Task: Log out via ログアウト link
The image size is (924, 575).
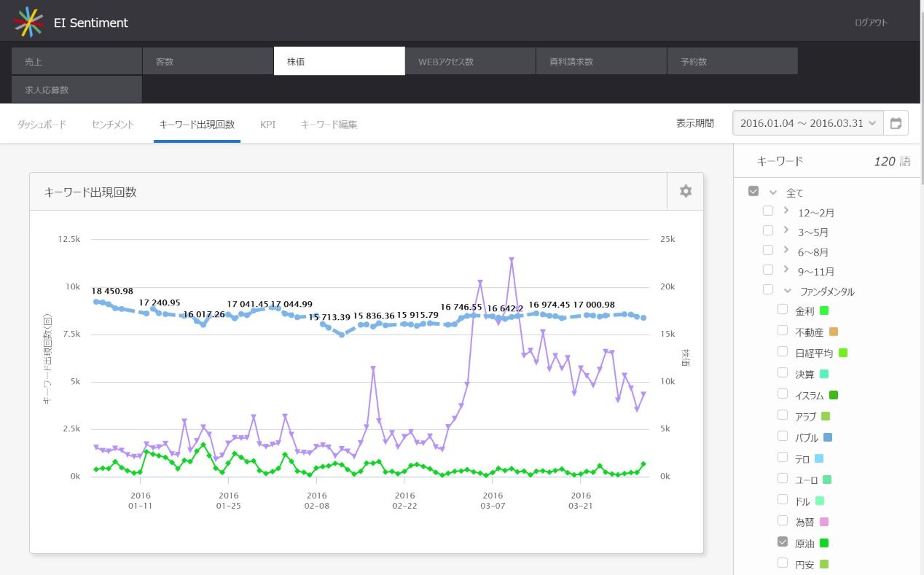Action: [x=871, y=23]
